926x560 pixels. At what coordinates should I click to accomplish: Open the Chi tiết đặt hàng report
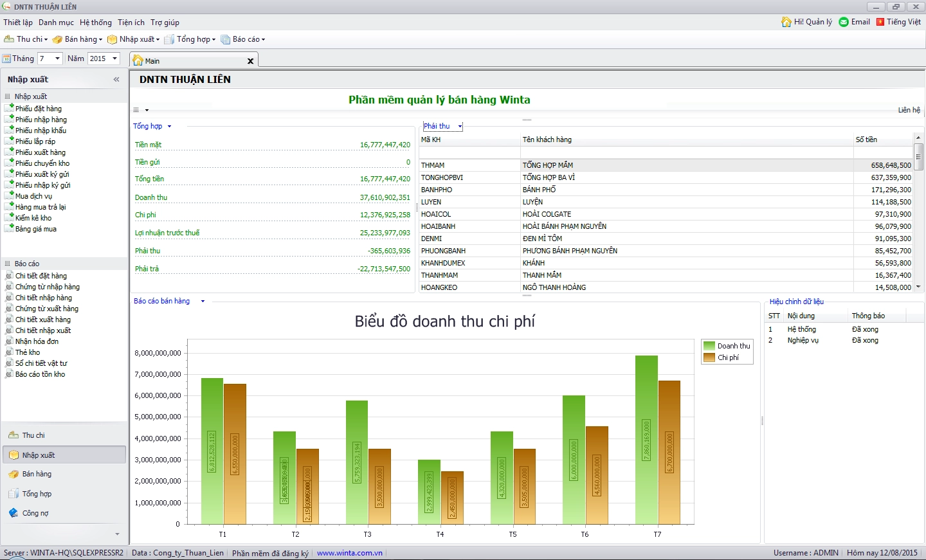click(41, 276)
